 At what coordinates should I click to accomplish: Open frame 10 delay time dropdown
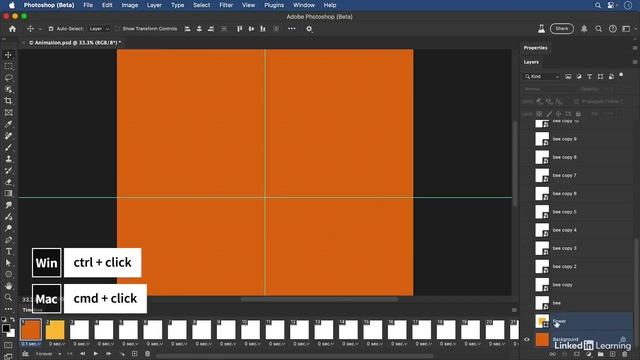coord(252,344)
